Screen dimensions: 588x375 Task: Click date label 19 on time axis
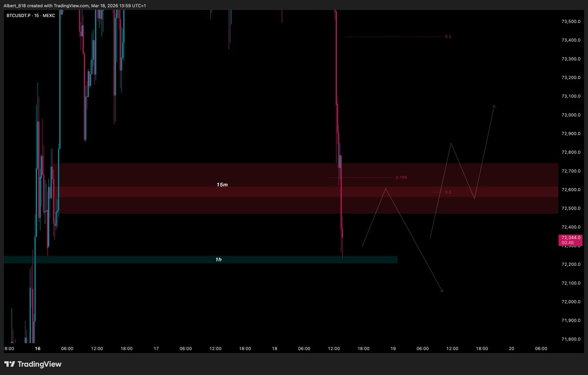click(x=393, y=349)
